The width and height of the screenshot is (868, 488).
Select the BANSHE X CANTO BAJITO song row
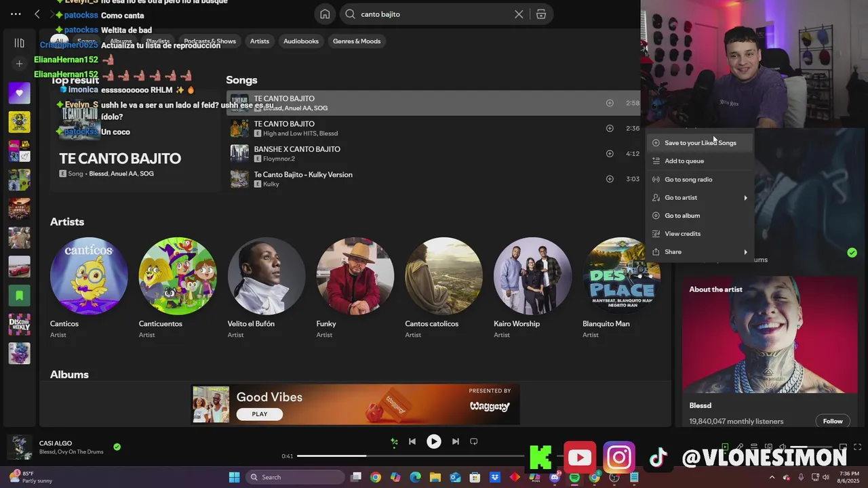tap(434, 154)
